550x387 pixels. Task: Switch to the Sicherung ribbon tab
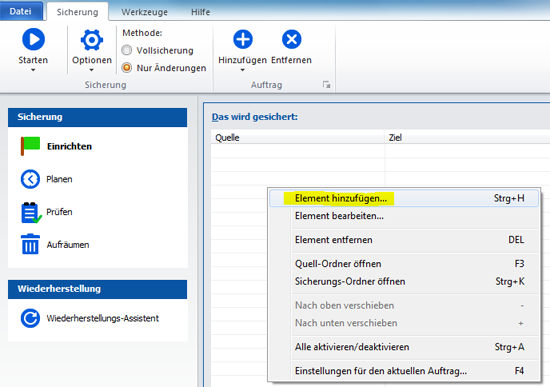click(78, 12)
